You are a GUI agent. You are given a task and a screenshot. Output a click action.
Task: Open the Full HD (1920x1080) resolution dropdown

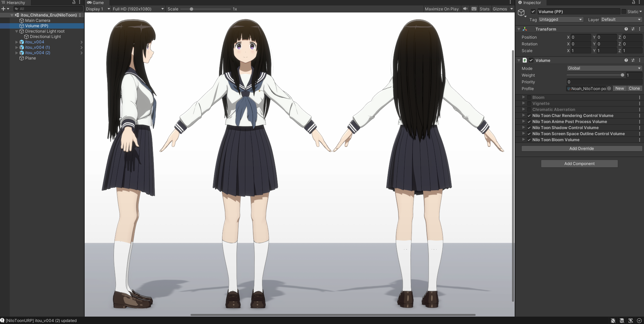[x=138, y=9]
